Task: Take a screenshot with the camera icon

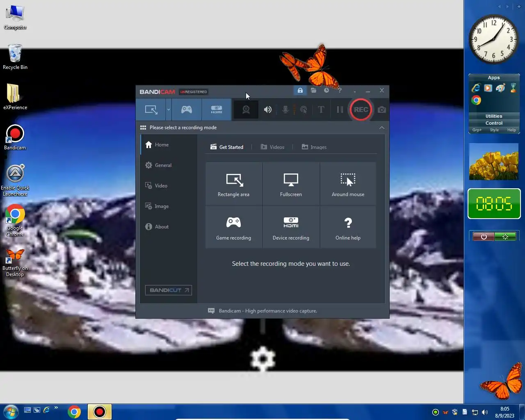Action: click(382, 110)
